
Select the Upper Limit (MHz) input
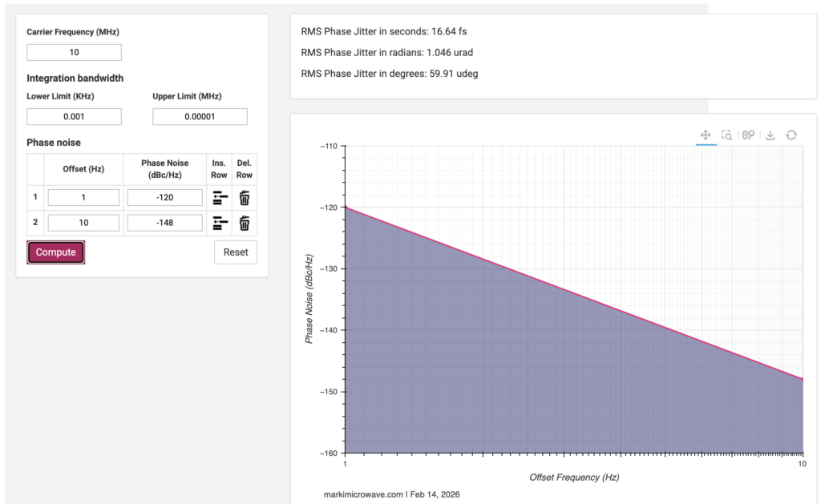click(200, 117)
